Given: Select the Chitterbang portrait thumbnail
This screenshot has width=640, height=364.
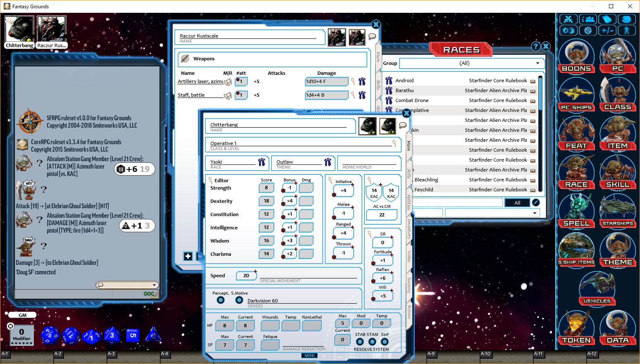Looking at the screenshot, I should (x=19, y=29).
